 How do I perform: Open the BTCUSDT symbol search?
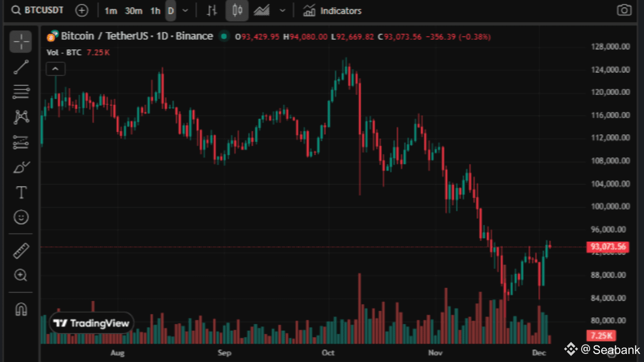(x=37, y=10)
